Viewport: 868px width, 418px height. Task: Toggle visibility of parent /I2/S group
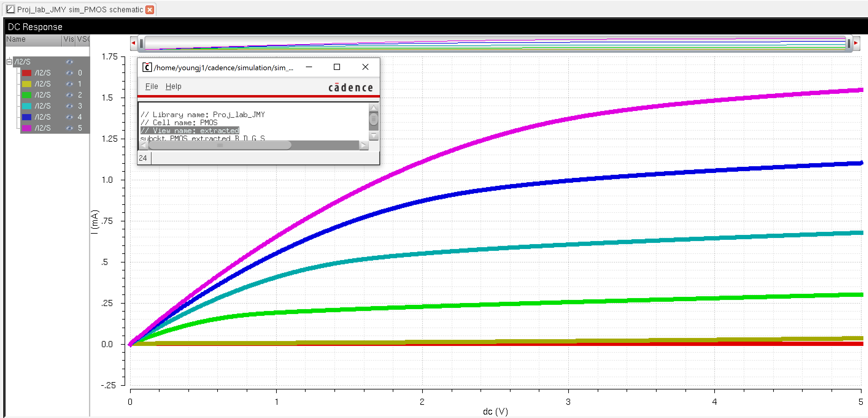[69, 62]
